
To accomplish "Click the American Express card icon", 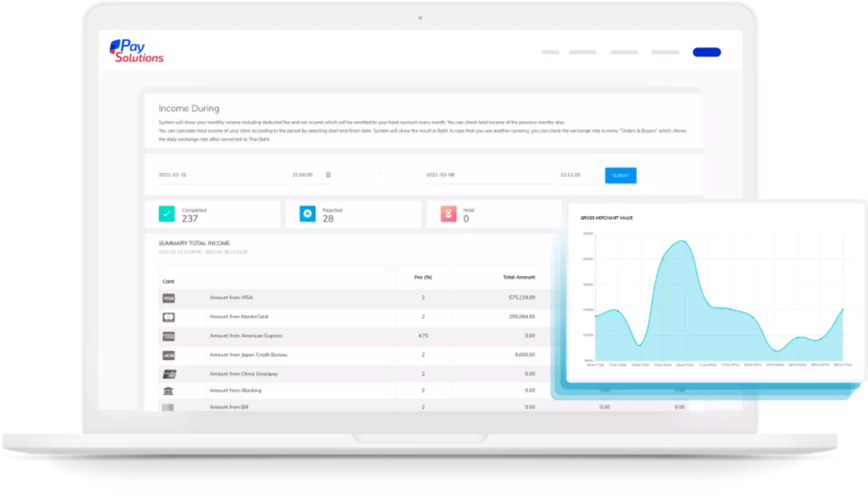I will tap(169, 336).
